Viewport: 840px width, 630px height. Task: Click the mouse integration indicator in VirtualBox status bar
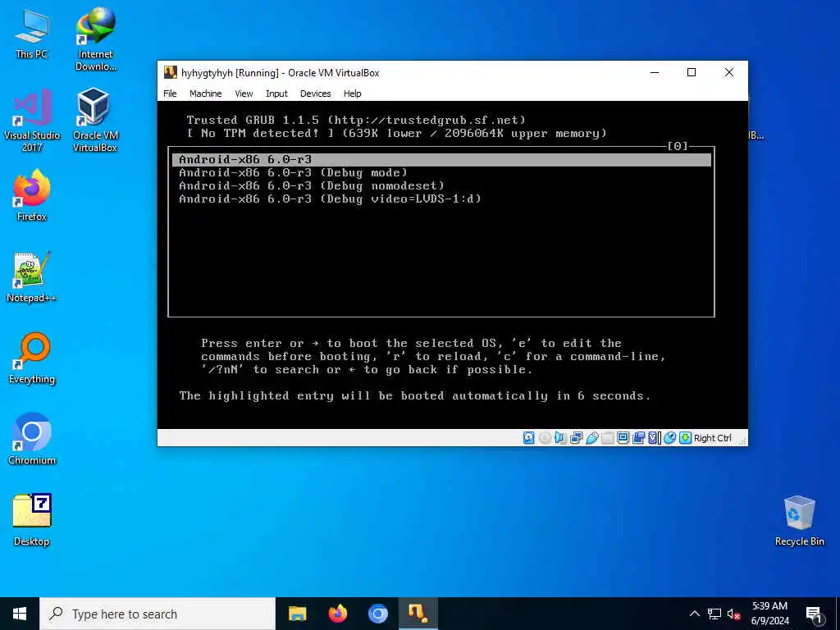pyautogui.click(x=669, y=438)
